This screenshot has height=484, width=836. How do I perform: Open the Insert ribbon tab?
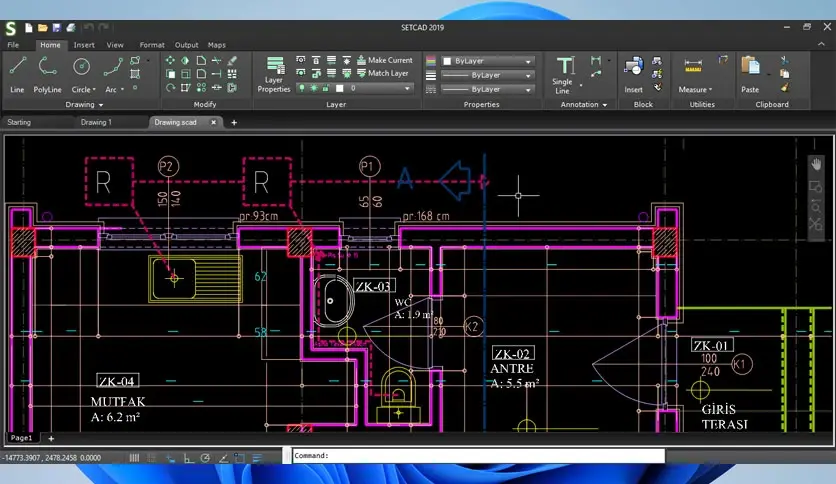click(84, 45)
